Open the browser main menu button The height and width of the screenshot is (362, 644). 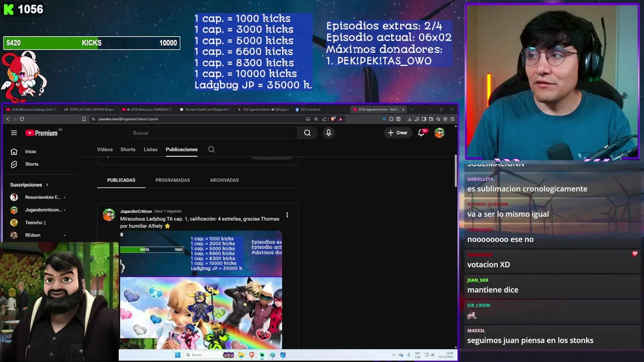[452, 119]
